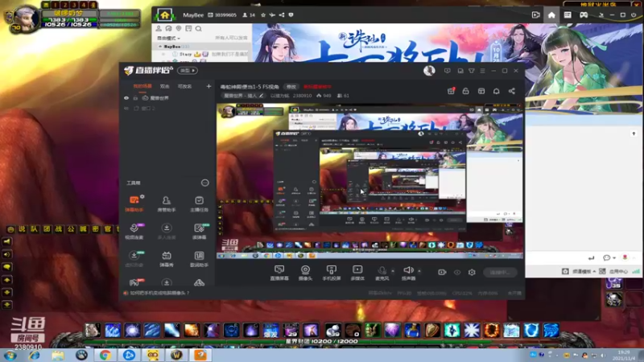Open the 弹幕助手 tool

point(134,204)
